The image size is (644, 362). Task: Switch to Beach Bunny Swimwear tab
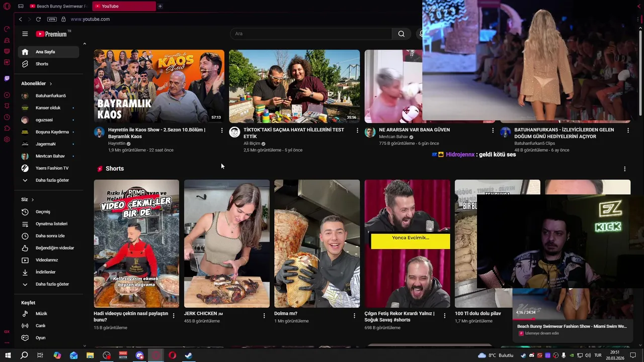pyautogui.click(x=58, y=6)
